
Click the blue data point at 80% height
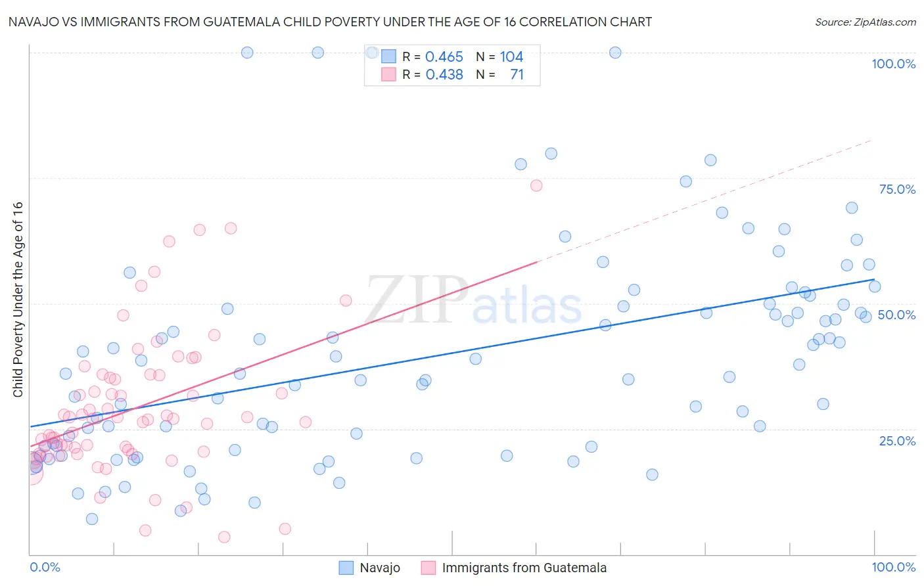(551, 154)
